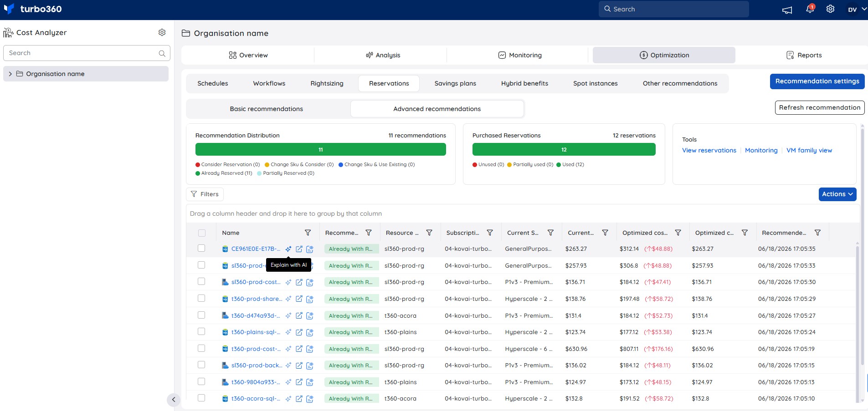Open external link icon for t360-acora-sql row
868x411 pixels.
click(299, 399)
